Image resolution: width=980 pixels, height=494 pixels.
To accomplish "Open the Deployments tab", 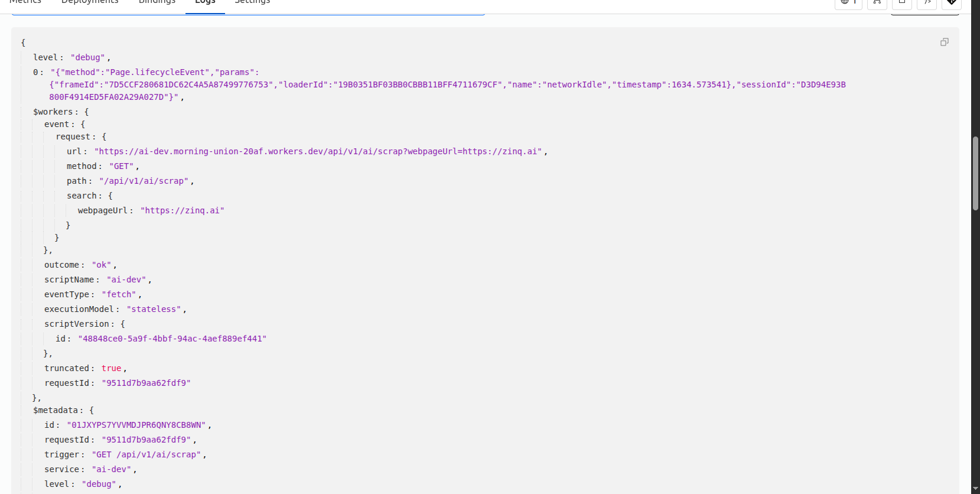I will (90, 2).
